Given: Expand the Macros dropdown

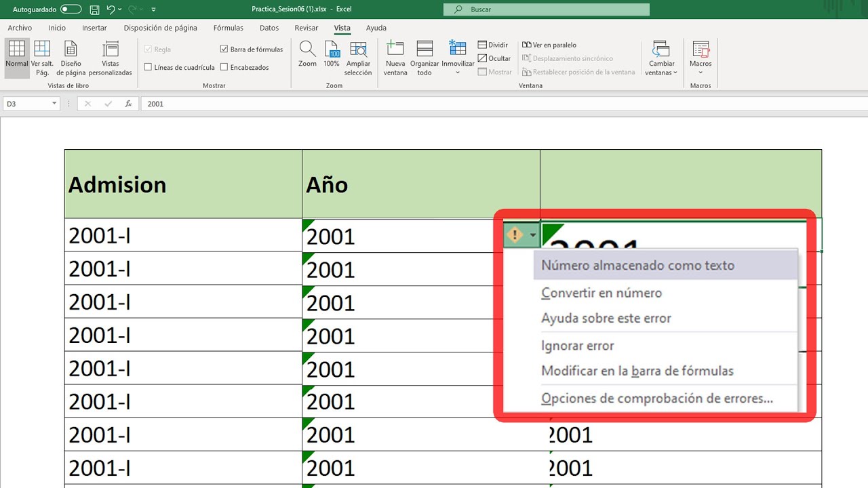Looking at the screenshot, I should point(701,72).
